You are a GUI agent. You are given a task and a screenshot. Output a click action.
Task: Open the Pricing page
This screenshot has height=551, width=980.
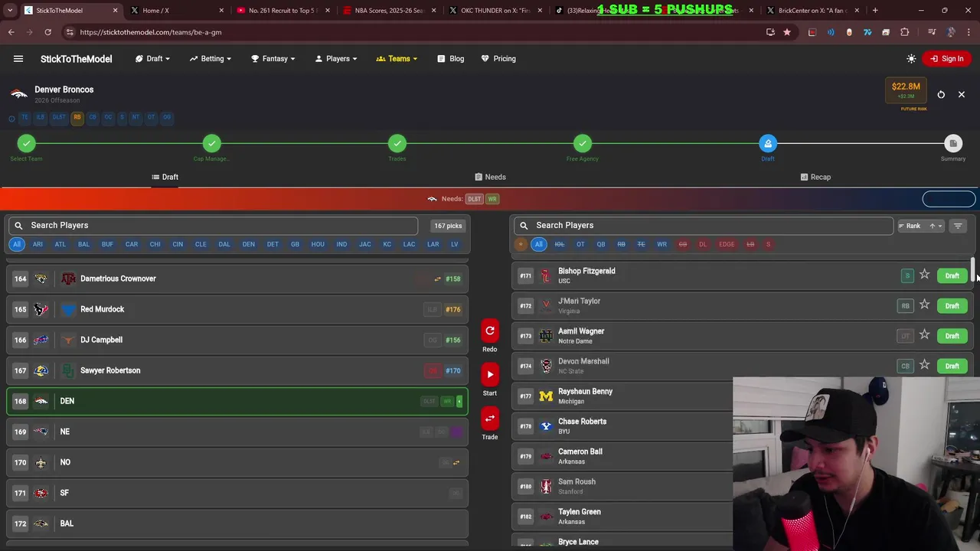pos(498,59)
